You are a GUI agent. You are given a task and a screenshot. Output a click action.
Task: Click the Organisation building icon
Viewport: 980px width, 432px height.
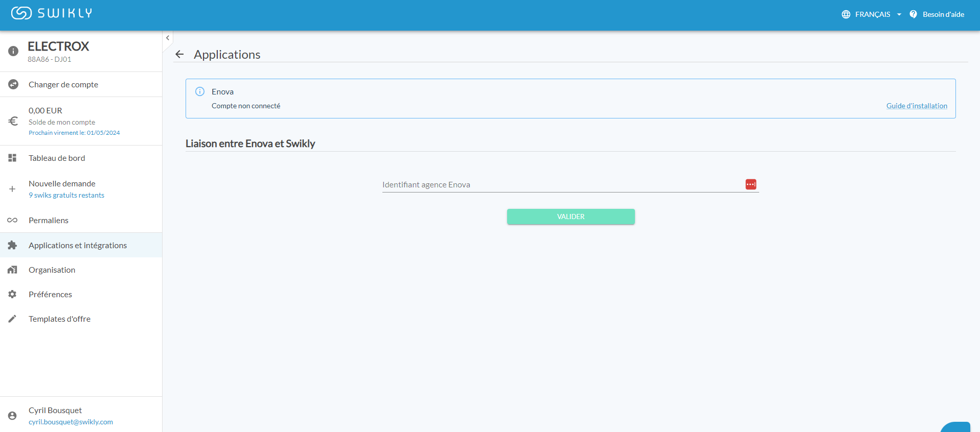coord(12,270)
